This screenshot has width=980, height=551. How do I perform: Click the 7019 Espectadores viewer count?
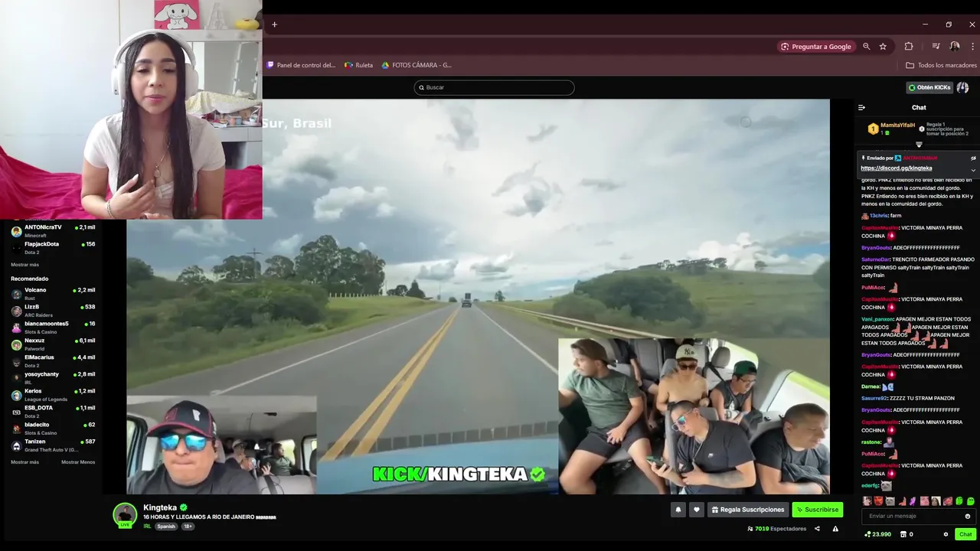[777, 529]
